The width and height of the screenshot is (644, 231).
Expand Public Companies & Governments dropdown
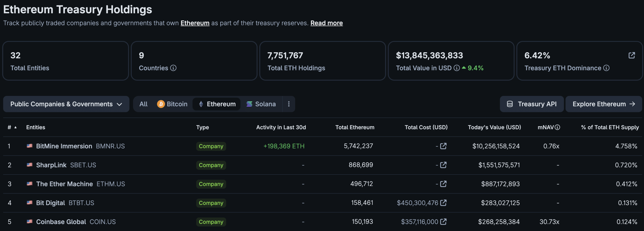66,104
